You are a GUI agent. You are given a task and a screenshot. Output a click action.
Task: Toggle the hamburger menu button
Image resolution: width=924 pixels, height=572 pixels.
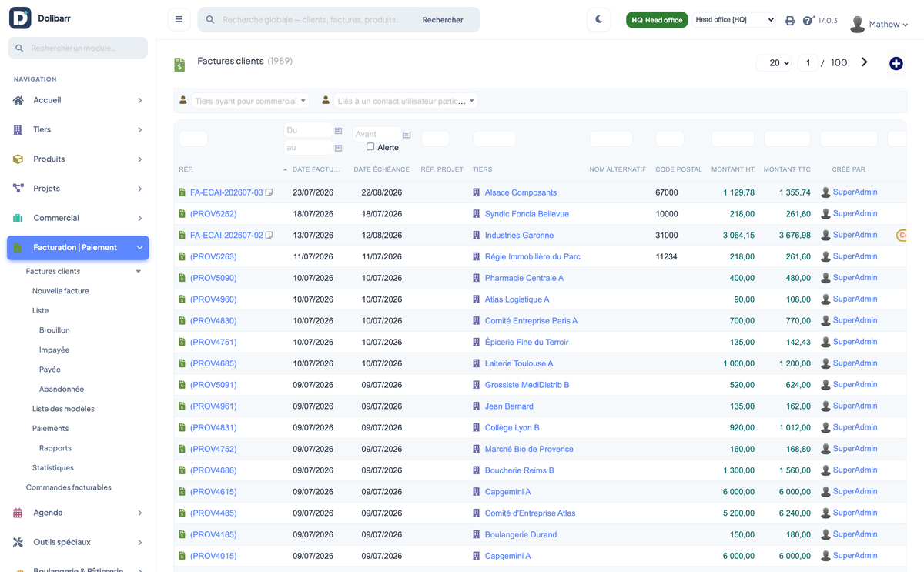click(179, 20)
